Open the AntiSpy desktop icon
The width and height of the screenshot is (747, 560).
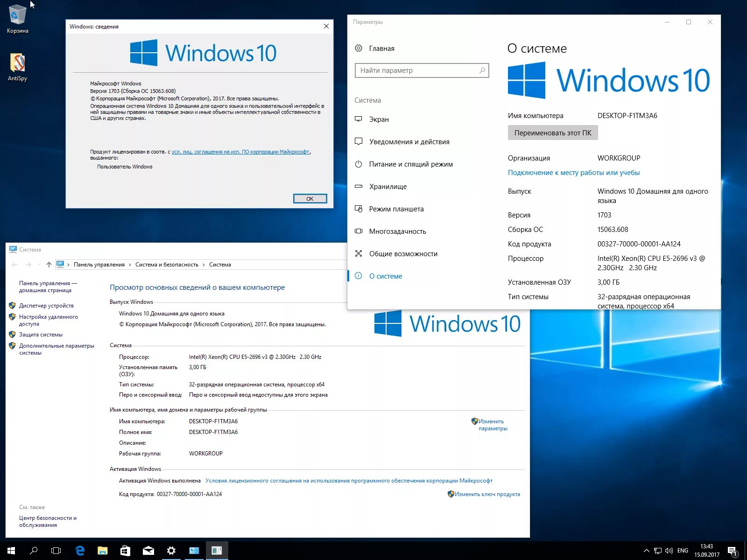17,67
